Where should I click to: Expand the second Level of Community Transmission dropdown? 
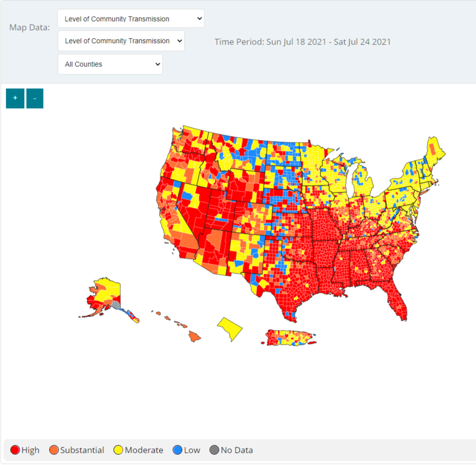click(121, 41)
